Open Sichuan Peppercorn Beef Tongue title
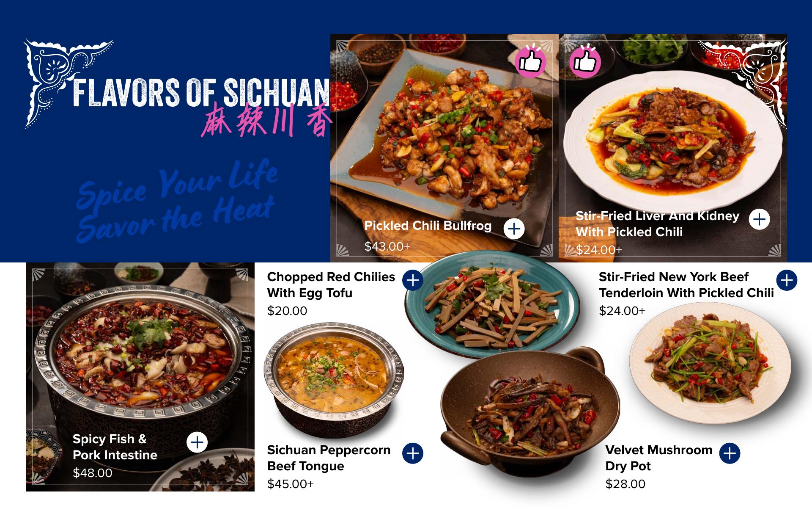 (x=329, y=458)
